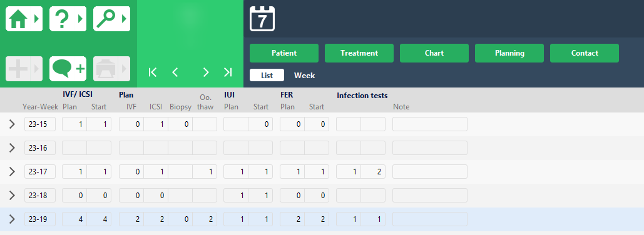The image size is (644, 235).
Task: Select the List view tab
Action: tap(267, 76)
